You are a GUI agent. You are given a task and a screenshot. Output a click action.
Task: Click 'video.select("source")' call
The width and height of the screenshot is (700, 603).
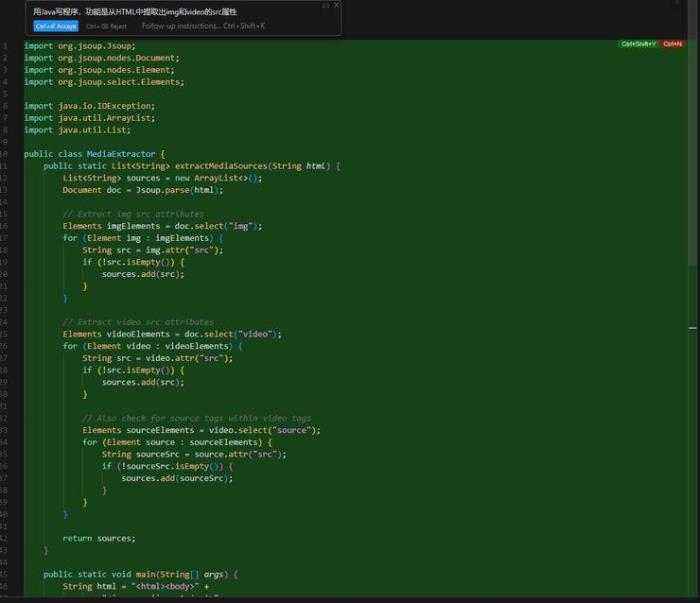pyautogui.click(x=262, y=431)
